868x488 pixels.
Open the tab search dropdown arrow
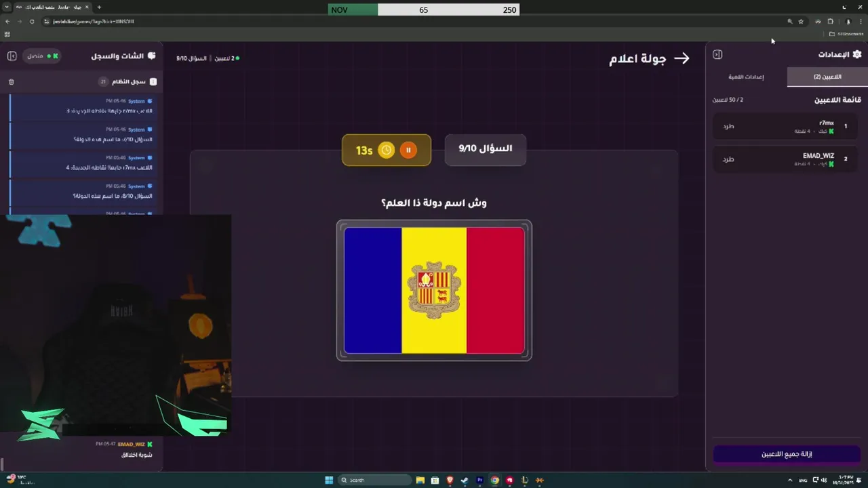[7, 7]
